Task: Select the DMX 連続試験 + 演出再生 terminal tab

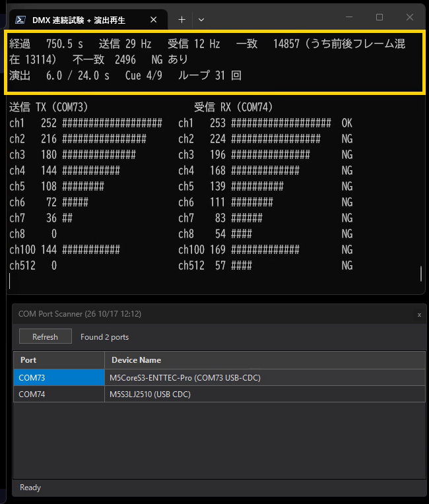Action: [x=88, y=20]
